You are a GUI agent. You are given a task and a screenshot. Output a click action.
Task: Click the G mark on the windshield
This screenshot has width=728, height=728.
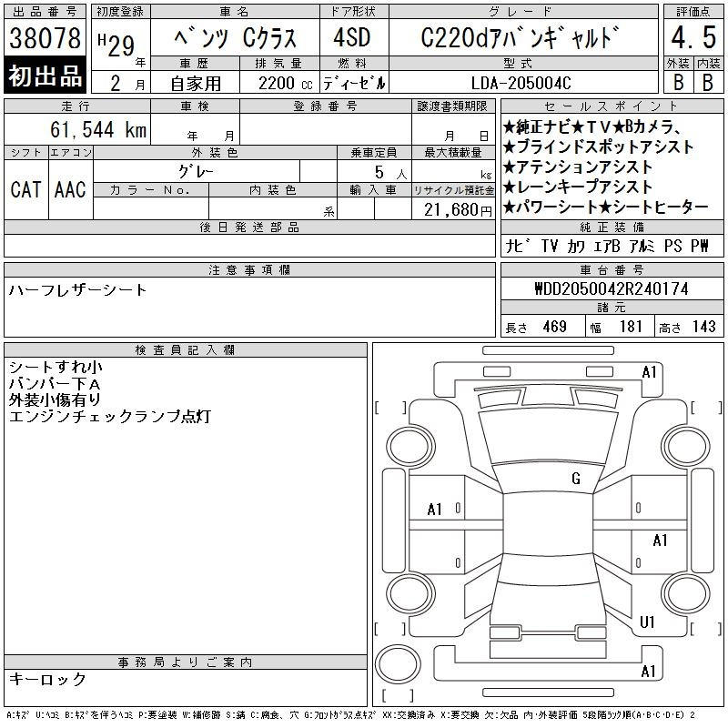point(576,479)
